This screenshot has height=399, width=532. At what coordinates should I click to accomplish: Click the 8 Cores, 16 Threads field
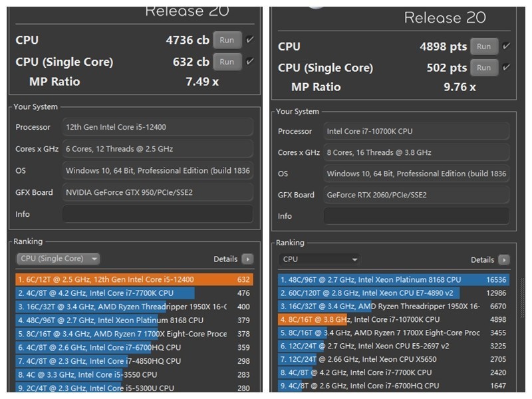point(417,153)
